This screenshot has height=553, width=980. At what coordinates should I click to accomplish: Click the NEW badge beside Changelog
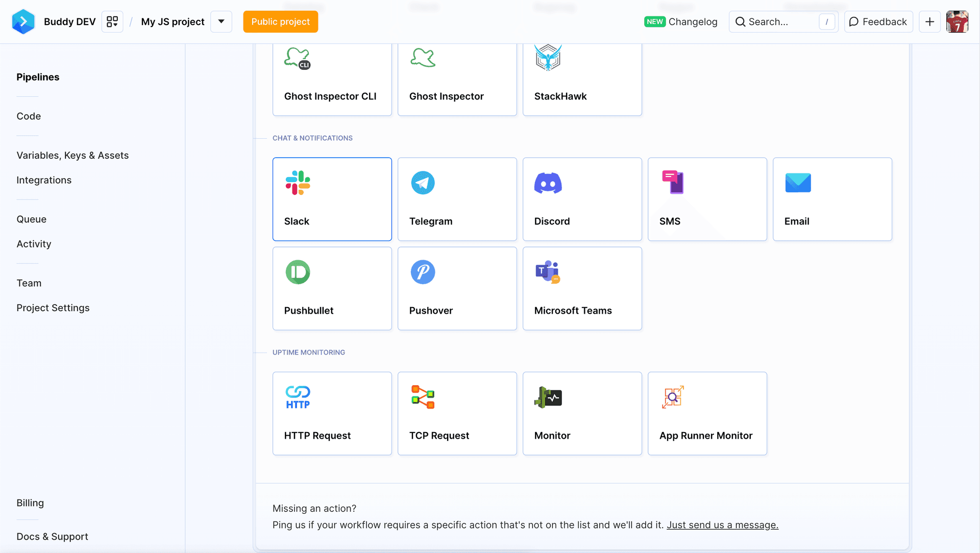pyautogui.click(x=654, y=21)
